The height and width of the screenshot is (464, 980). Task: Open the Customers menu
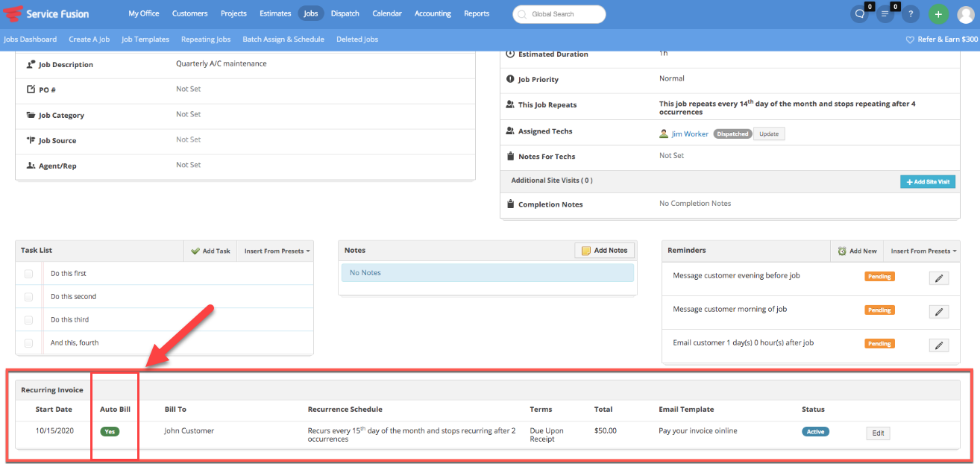[190, 13]
